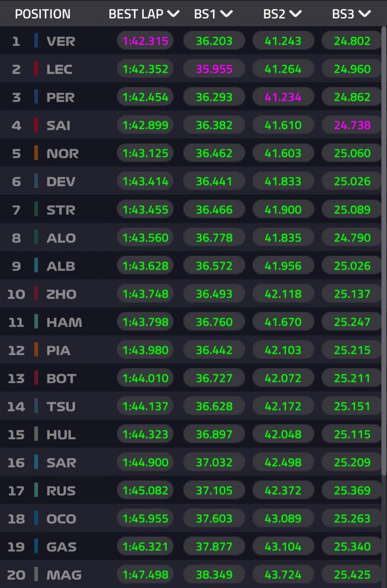Click RUS's best lap time 1:45.082
Viewport: 387px width, 588px height.
coord(145,490)
